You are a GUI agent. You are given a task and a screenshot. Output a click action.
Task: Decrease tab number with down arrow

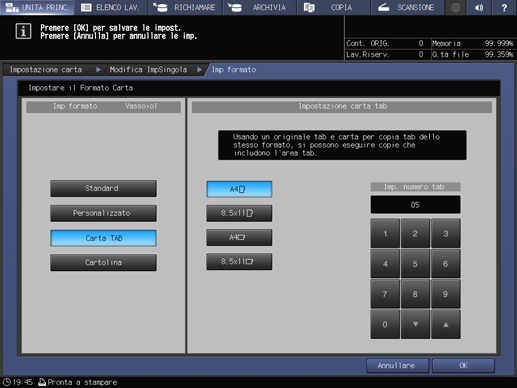click(415, 324)
